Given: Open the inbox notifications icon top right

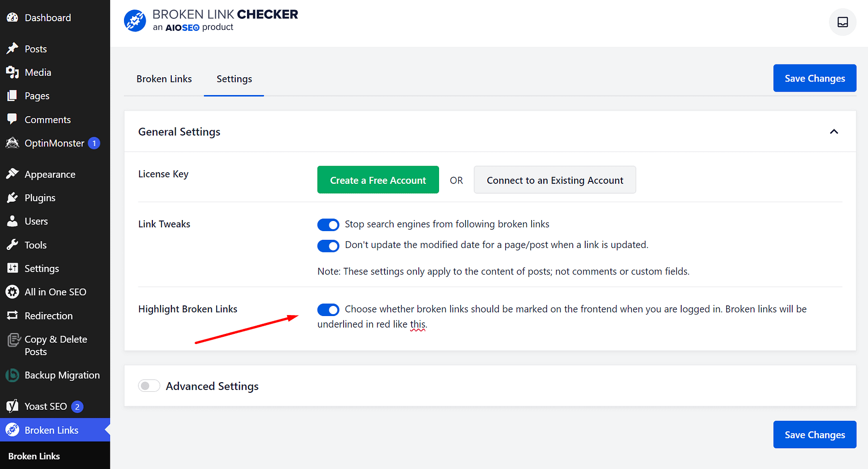Looking at the screenshot, I should click(x=842, y=22).
